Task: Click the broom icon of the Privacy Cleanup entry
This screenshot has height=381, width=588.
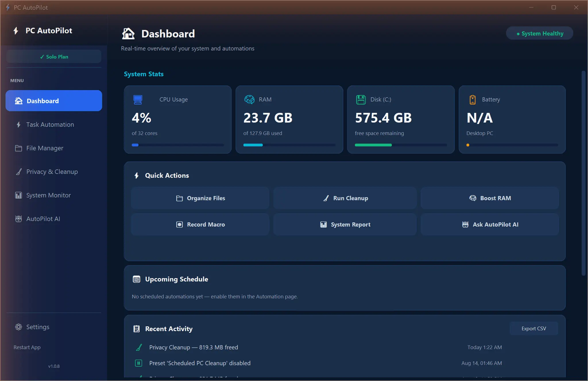Action: (139, 347)
